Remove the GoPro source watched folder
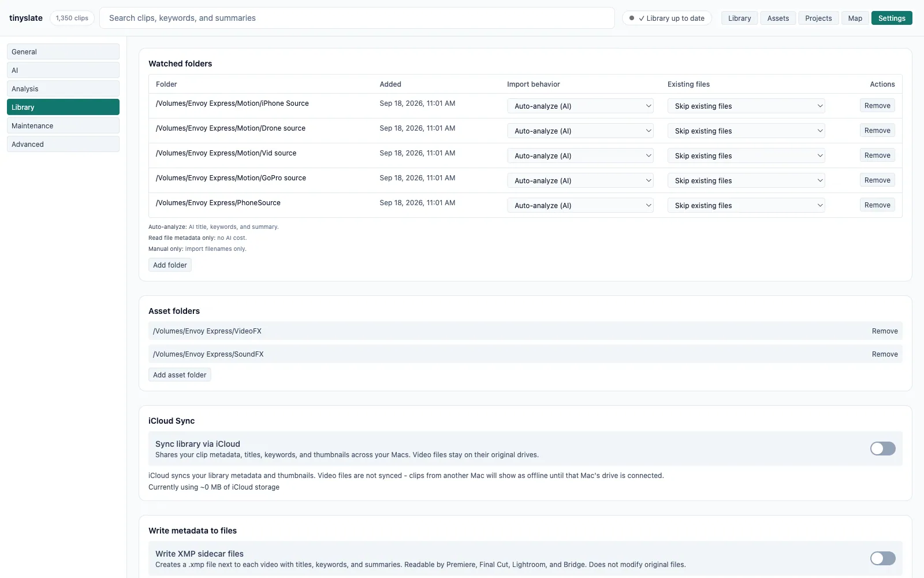924x578 pixels. pyautogui.click(x=877, y=180)
